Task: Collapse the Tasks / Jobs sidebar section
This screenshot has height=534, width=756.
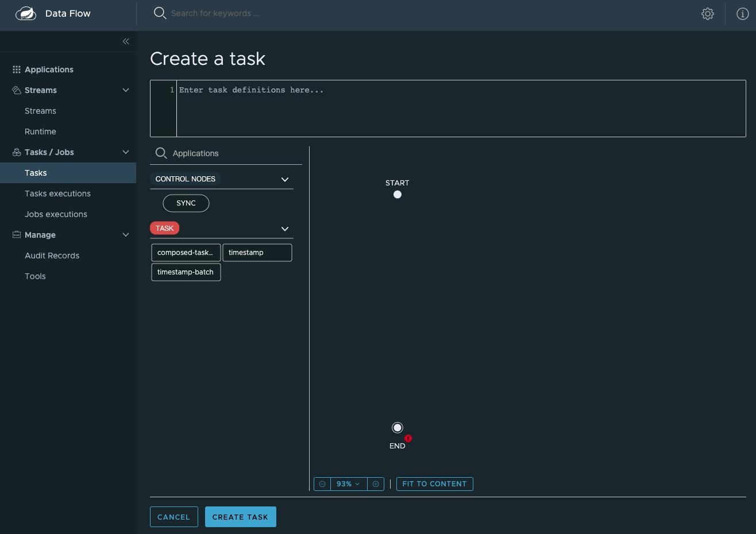Action: click(126, 152)
